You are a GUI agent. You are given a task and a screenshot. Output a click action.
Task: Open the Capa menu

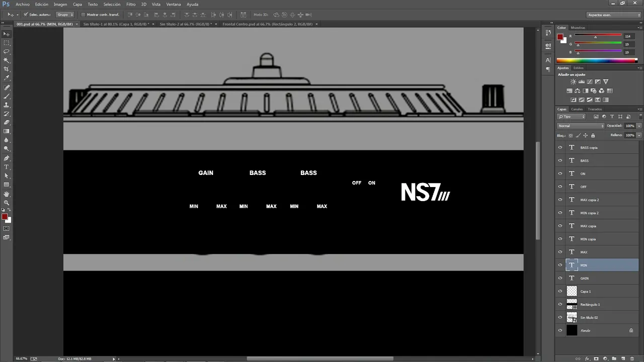click(77, 4)
